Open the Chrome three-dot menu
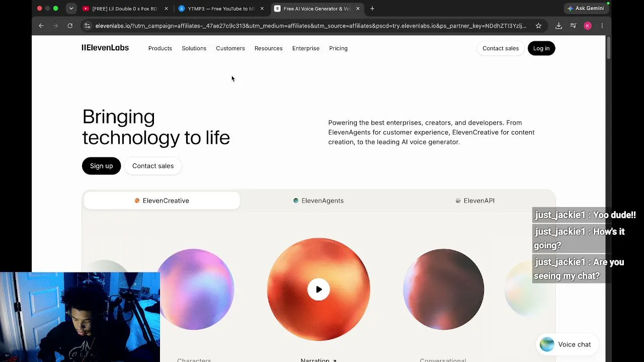 coord(602,26)
